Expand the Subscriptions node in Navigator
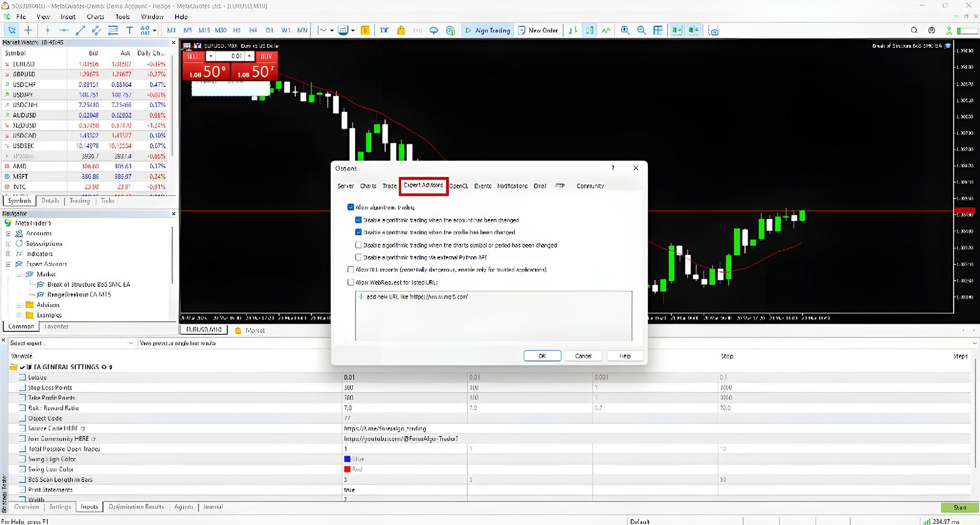The width and height of the screenshot is (980, 525). click(x=8, y=243)
